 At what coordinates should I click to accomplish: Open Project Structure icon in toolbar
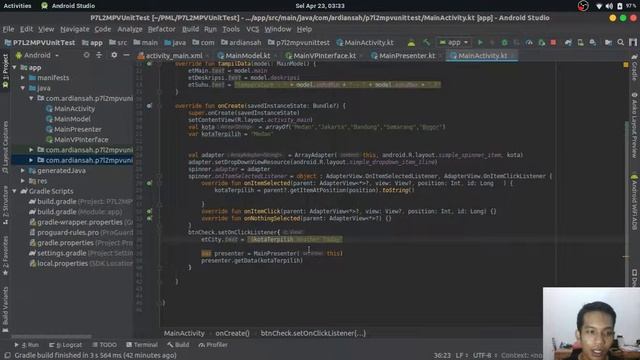point(608,42)
